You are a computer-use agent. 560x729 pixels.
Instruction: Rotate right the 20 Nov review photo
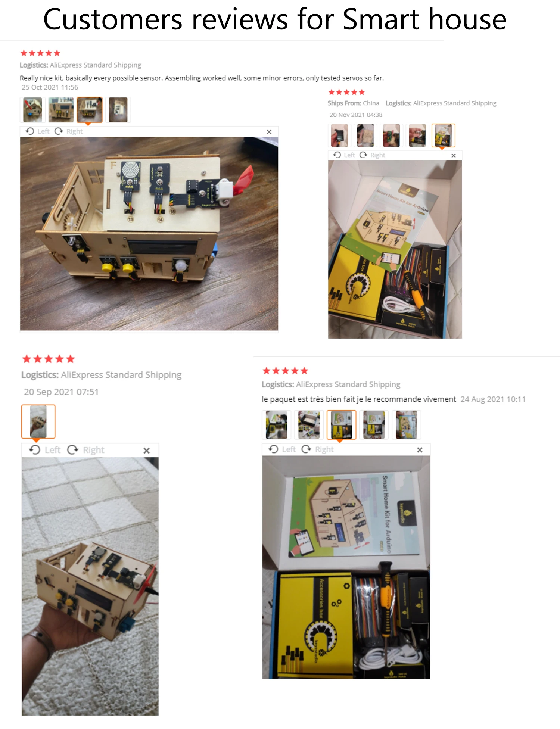[x=372, y=155]
